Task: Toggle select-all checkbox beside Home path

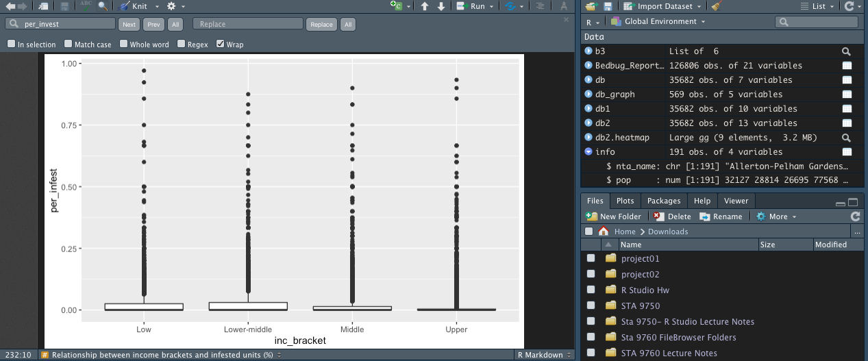Action: pyautogui.click(x=589, y=232)
